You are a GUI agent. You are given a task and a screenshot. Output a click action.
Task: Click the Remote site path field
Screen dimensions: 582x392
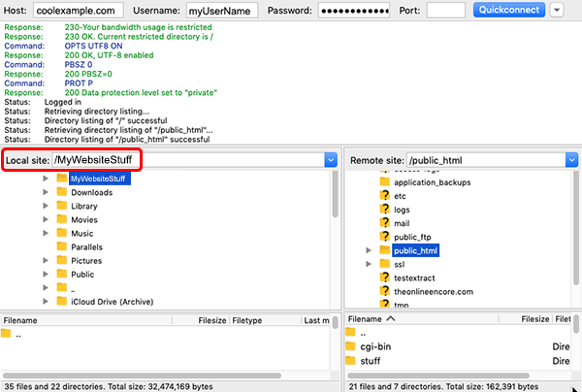point(486,160)
